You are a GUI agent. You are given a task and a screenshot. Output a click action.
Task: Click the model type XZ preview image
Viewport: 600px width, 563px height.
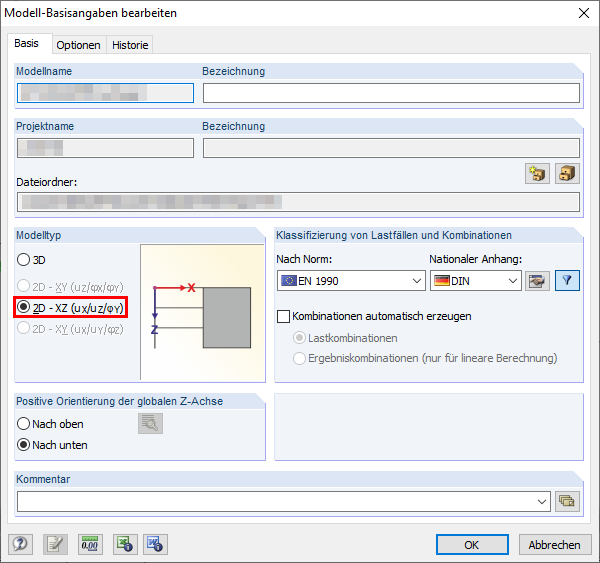point(203,312)
